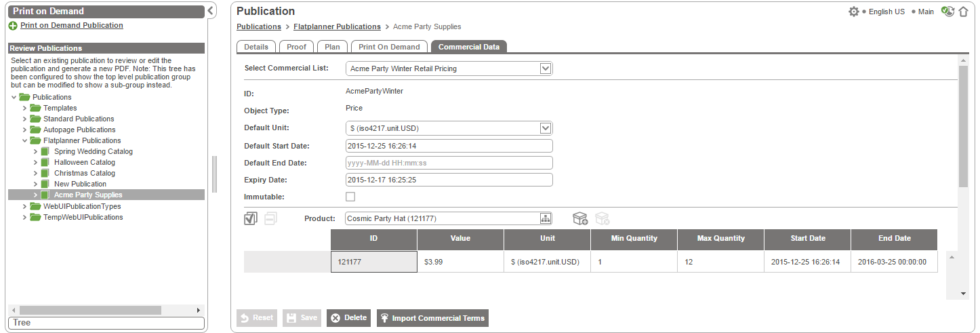Select the Commercial Data tab
The image size is (980, 333).
469,47
